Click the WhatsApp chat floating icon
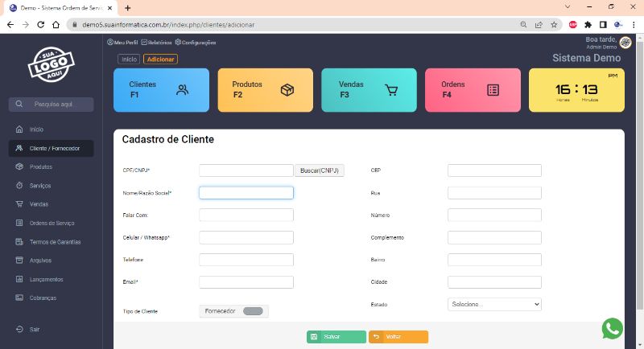 613,328
